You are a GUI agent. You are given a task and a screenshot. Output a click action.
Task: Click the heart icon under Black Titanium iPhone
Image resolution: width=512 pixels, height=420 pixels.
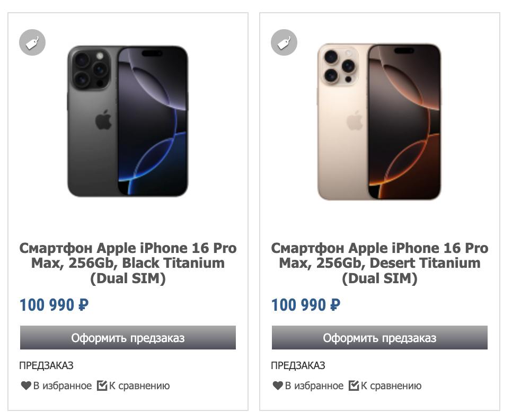pos(26,386)
